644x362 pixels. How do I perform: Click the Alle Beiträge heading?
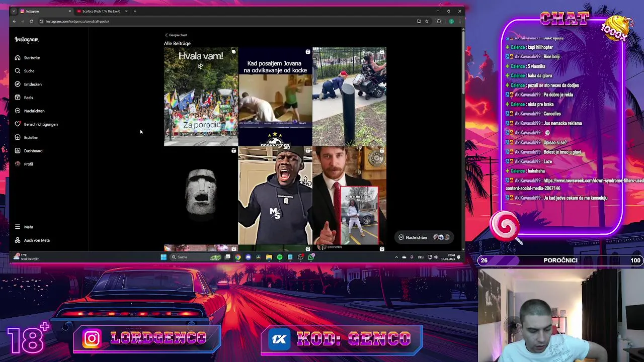click(177, 43)
